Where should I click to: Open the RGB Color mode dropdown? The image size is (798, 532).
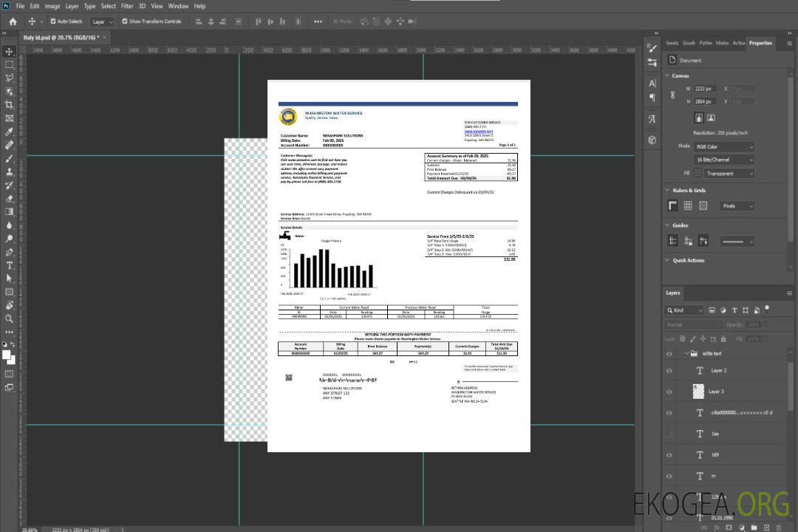tap(723, 146)
